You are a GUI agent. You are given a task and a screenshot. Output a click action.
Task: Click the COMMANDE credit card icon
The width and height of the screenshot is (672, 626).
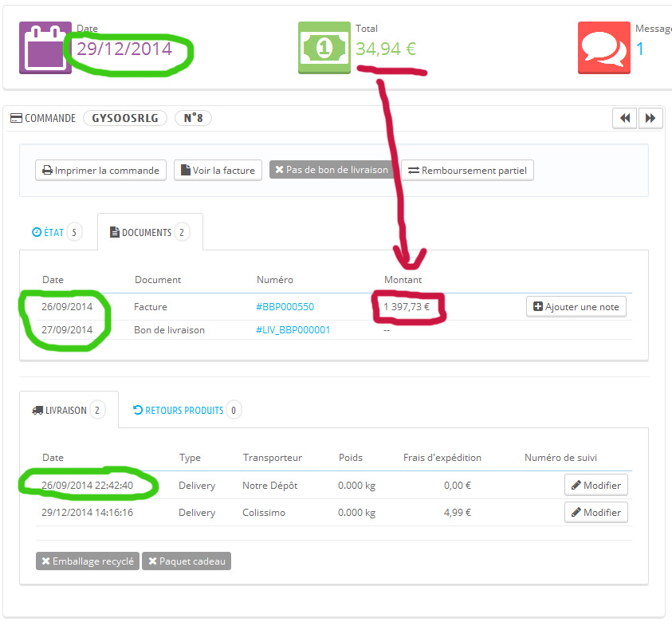(x=16, y=118)
